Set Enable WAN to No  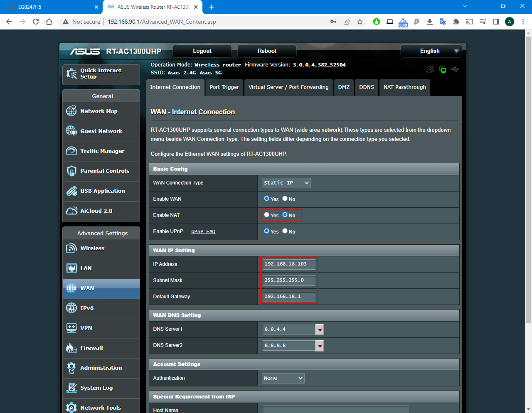285,199
